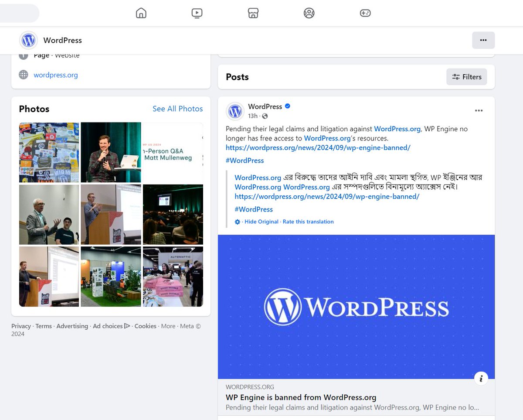Go to the Facebook Home icon
523x420 pixels.
click(141, 13)
